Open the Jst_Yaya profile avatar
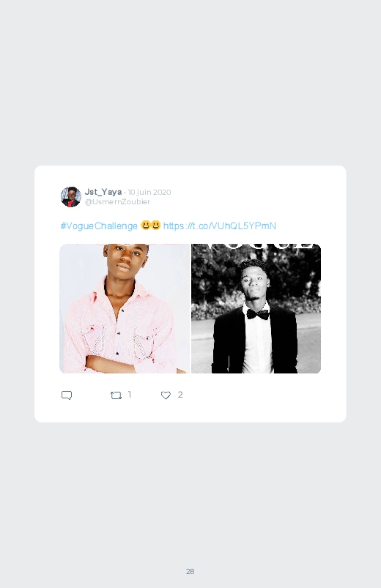The height and width of the screenshot is (588, 381). point(70,196)
